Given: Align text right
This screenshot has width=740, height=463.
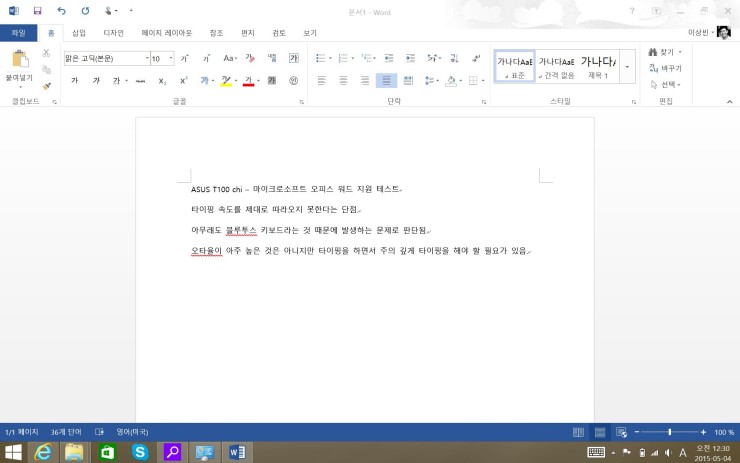Looking at the screenshot, I should tap(365, 81).
